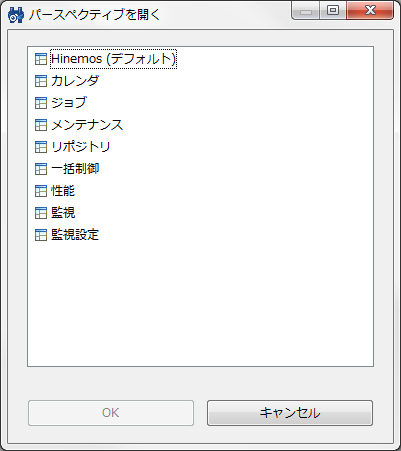Pick メンテナンス in the list
The width and height of the screenshot is (401, 451).
point(87,125)
